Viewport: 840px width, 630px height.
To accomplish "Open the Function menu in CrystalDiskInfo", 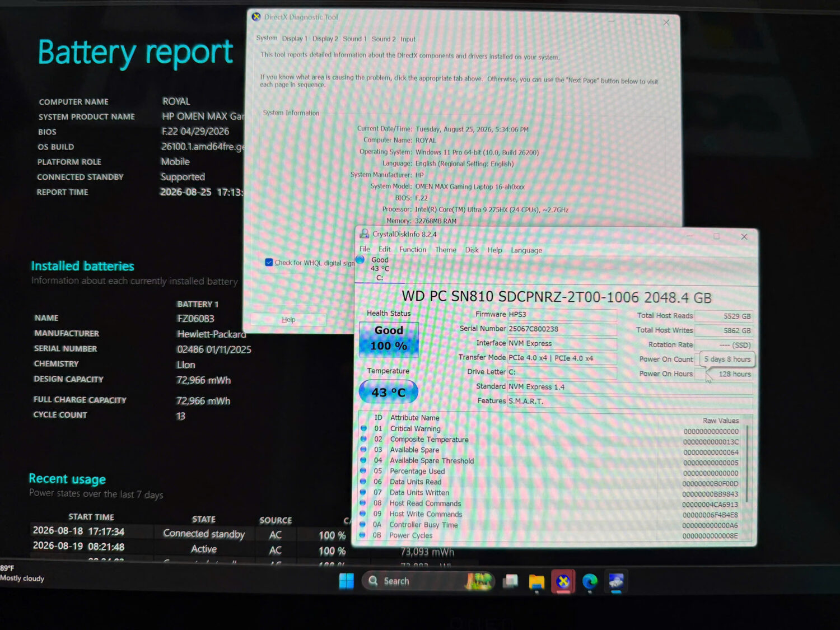I will 413,249.
